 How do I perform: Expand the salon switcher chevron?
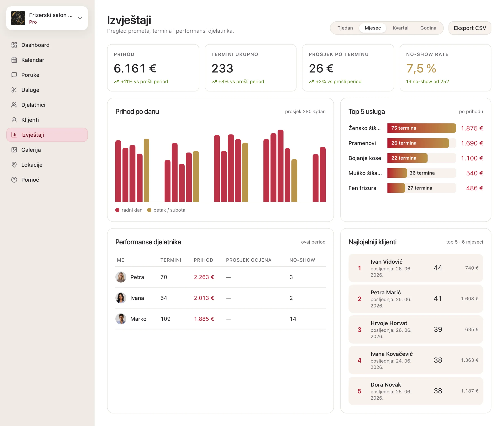click(80, 18)
